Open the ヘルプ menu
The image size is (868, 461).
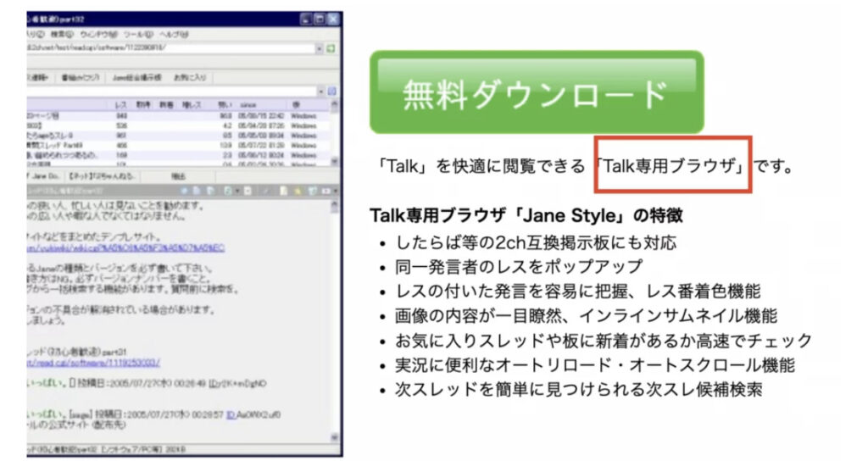point(175,35)
